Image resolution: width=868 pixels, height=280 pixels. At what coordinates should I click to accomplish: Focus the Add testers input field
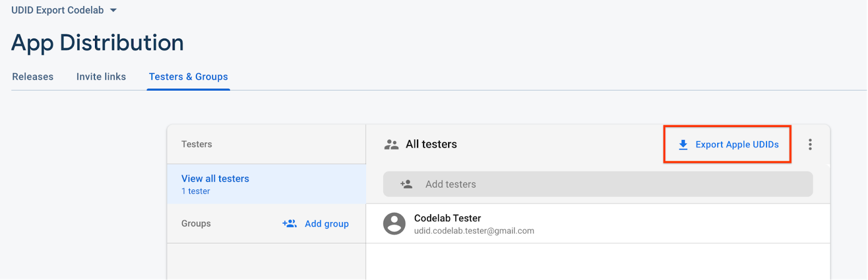(597, 184)
